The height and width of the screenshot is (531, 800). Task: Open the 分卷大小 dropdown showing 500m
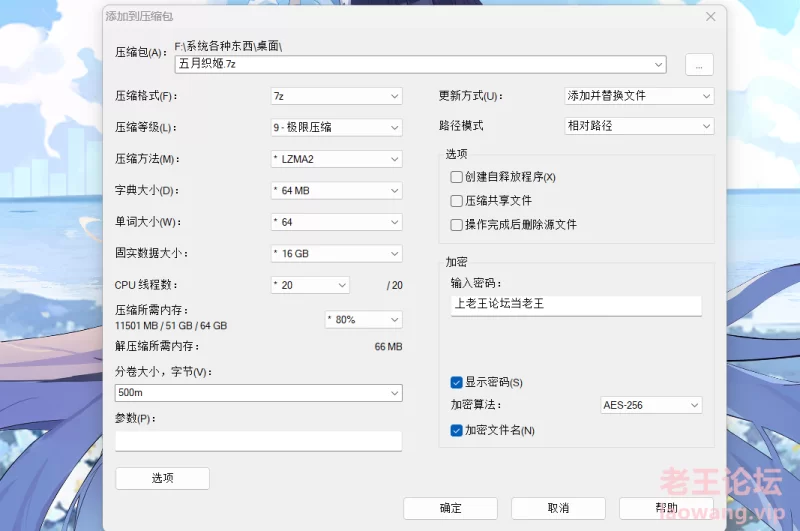coord(259,393)
